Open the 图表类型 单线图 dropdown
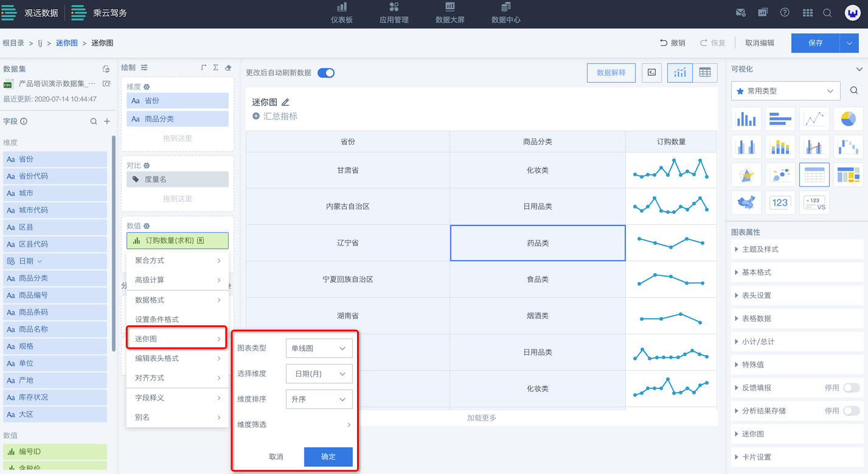Screen dimensions: 868x474 tap(319, 348)
